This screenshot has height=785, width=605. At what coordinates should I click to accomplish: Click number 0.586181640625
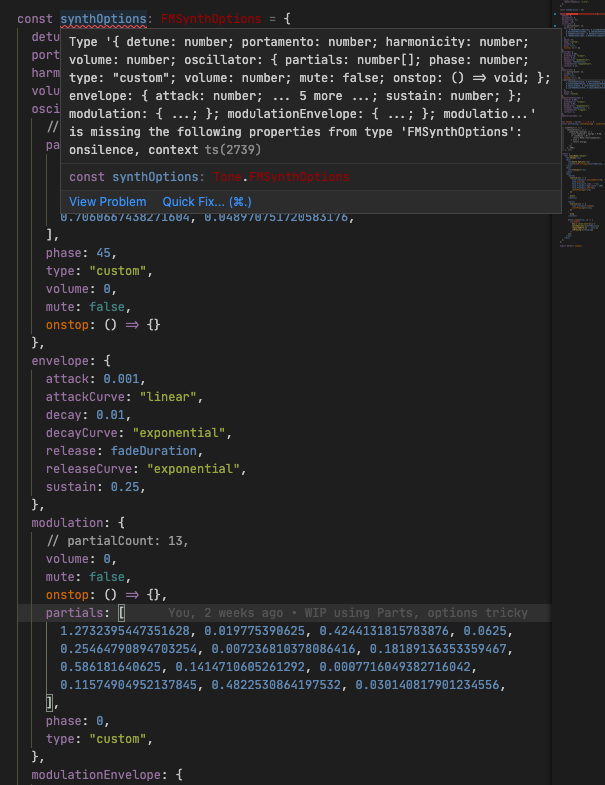click(110, 667)
